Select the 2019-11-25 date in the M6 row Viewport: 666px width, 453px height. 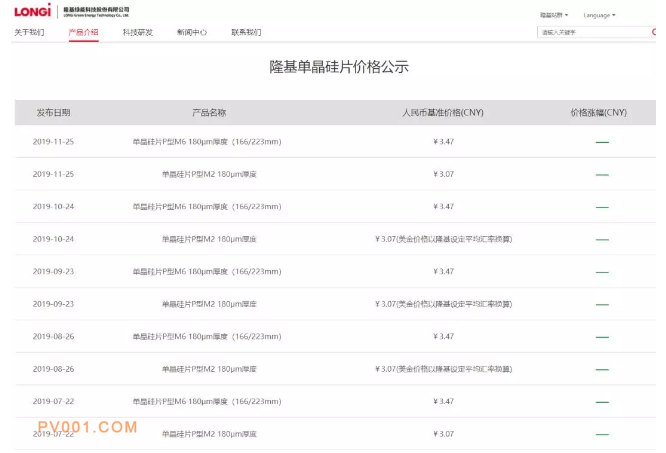[x=53, y=142]
